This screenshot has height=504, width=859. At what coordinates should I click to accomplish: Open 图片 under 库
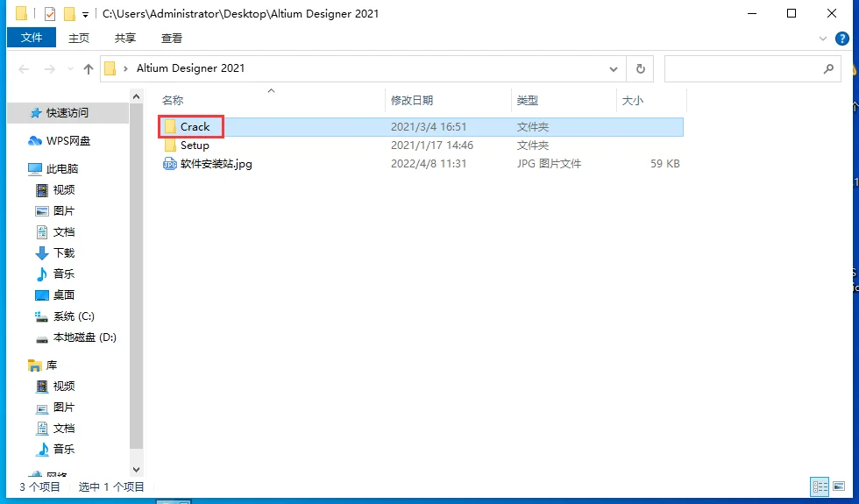click(x=63, y=407)
